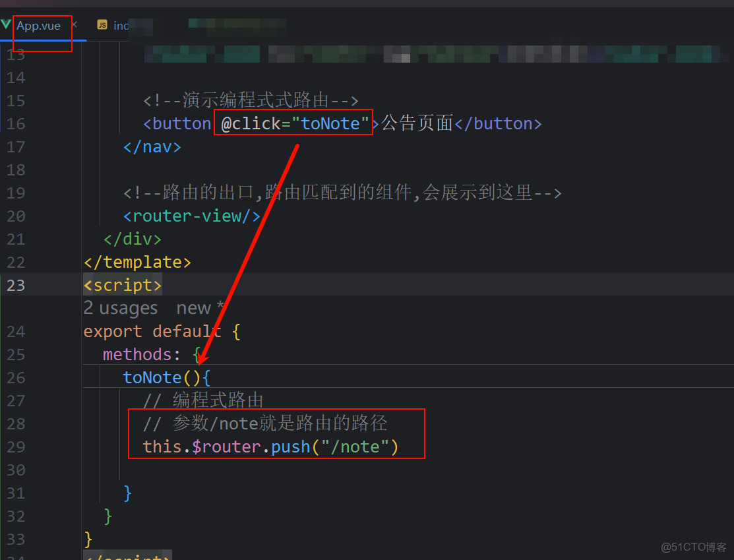Click the 公告页面 button label text
This screenshot has height=560, width=734.
[415, 123]
